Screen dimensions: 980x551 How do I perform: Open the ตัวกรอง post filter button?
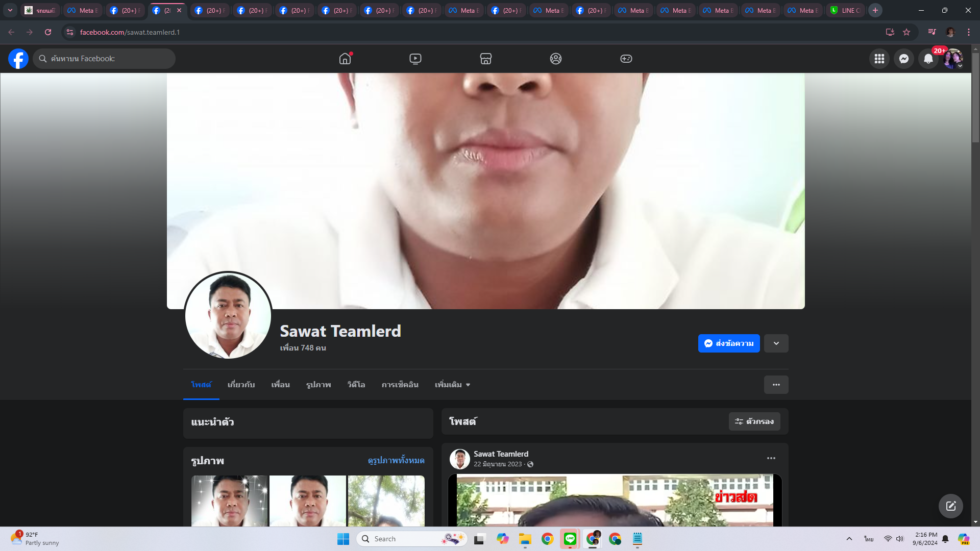(x=754, y=421)
